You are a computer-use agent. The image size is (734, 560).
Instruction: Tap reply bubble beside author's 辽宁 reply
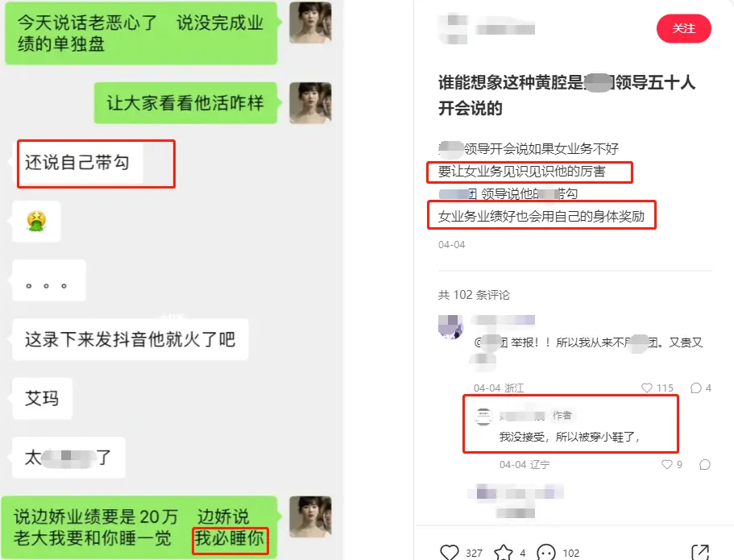coord(705,464)
